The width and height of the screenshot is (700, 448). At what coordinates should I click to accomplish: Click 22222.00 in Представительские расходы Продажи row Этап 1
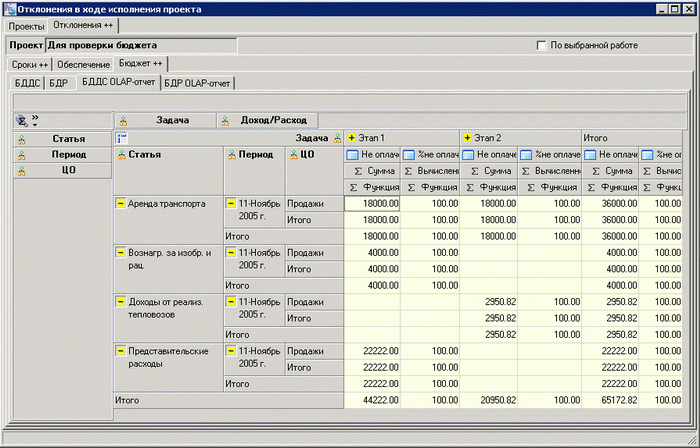click(372, 351)
